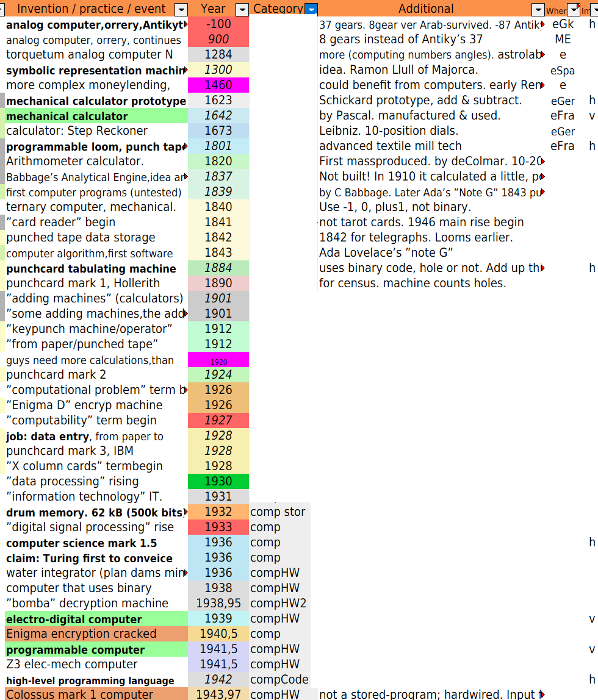
Task: Select 'advanced textile mill tech' cell
Action: [x=431, y=146]
